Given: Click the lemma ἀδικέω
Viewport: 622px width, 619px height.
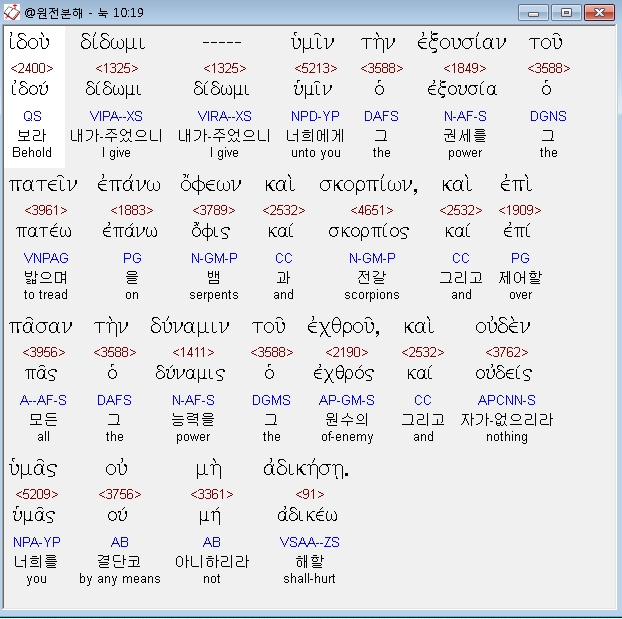Looking at the screenshot, I should click(x=307, y=515).
